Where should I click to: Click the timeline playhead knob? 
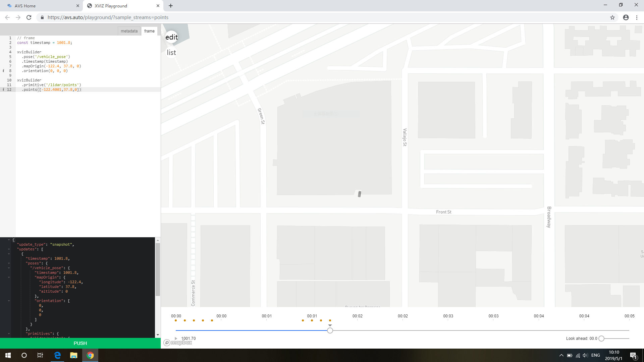tap(330, 330)
